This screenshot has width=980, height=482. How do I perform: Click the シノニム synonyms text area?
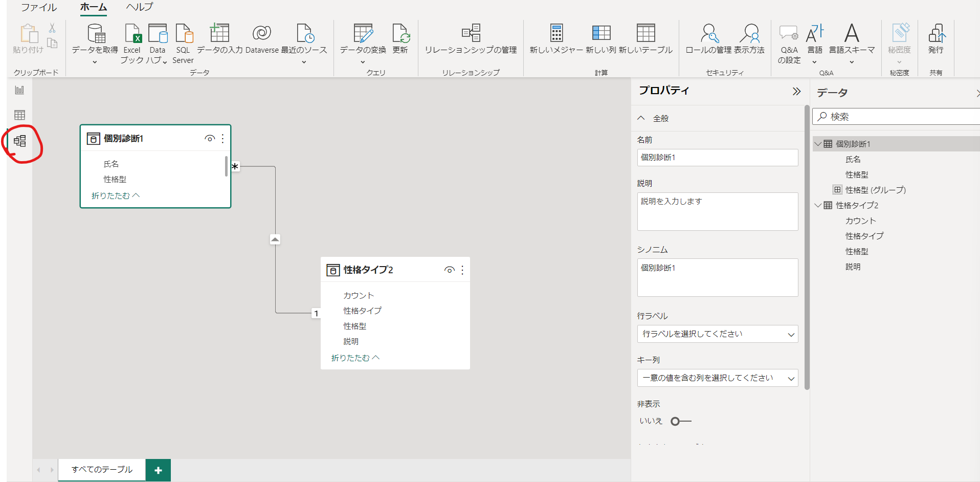(718, 278)
